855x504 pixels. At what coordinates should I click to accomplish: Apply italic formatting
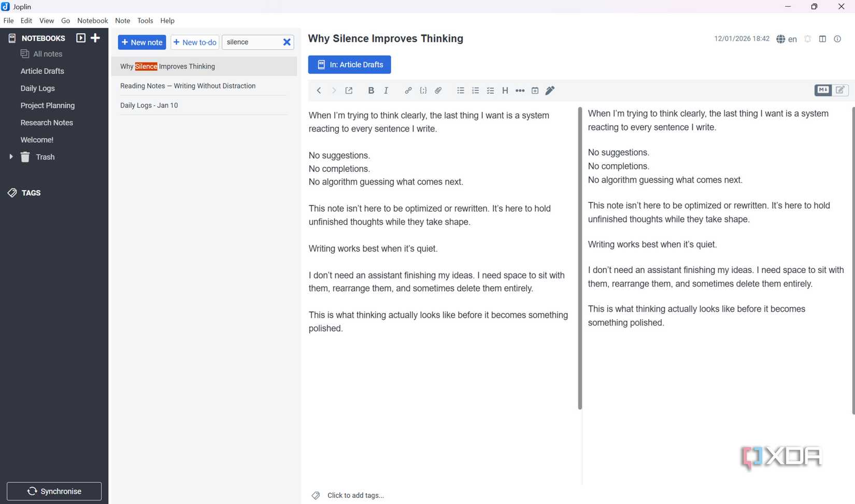click(386, 91)
